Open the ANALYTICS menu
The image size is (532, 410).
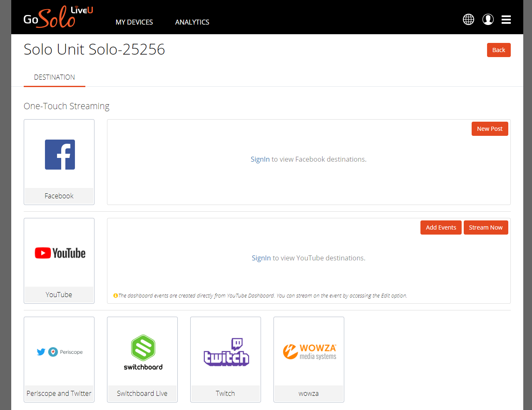pyautogui.click(x=192, y=22)
